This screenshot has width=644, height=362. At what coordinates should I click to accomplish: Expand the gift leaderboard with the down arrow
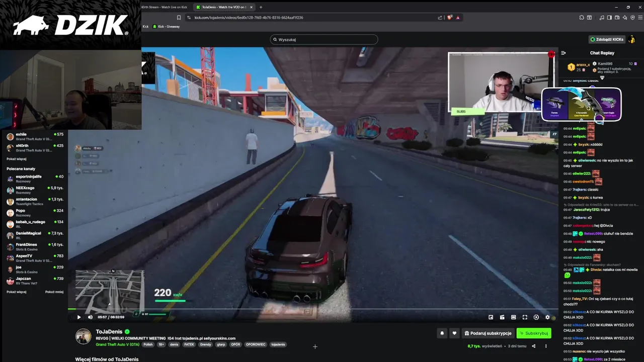coord(602,78)
